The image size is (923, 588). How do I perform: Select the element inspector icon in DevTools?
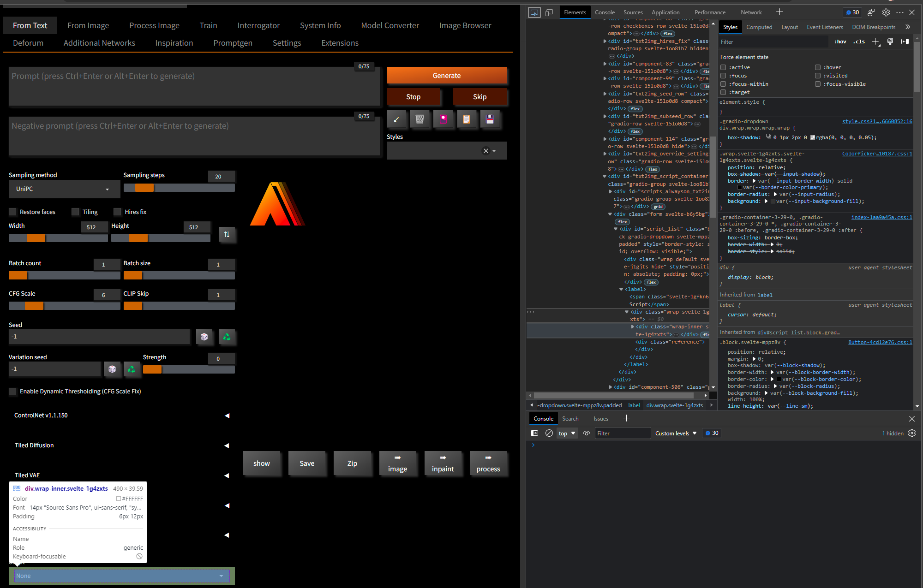pyautogui.click(x=534, y=12)
